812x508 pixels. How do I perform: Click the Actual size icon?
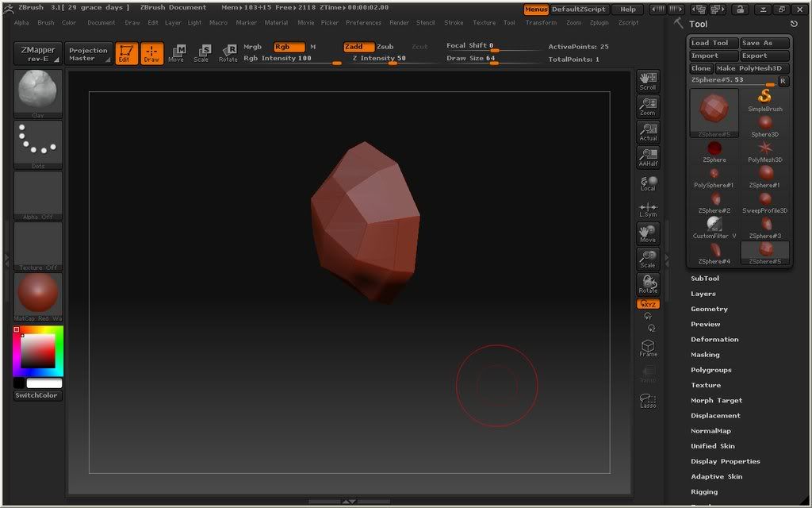pyautogui.click(x=648, y=132)
